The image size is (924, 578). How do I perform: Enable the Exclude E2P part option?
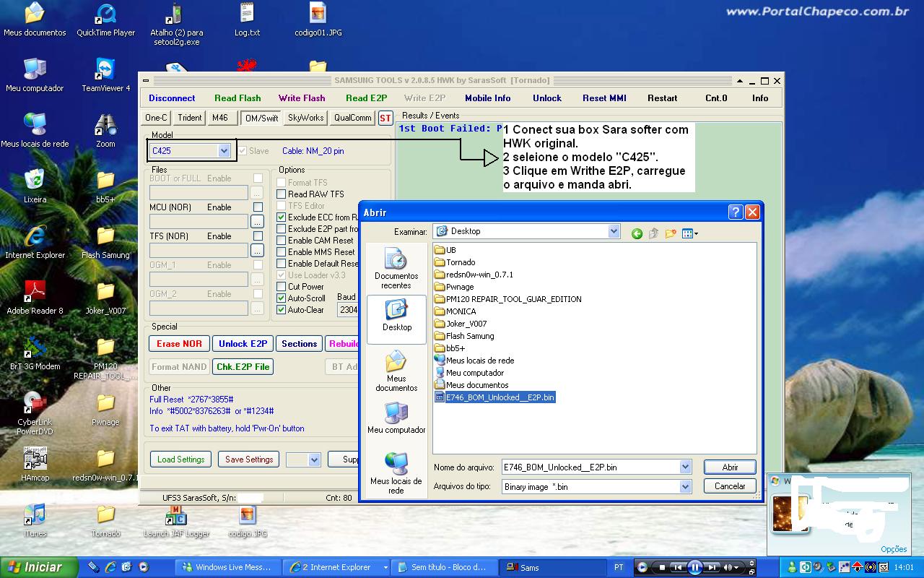pyautogui.click(x=282, y=229)
